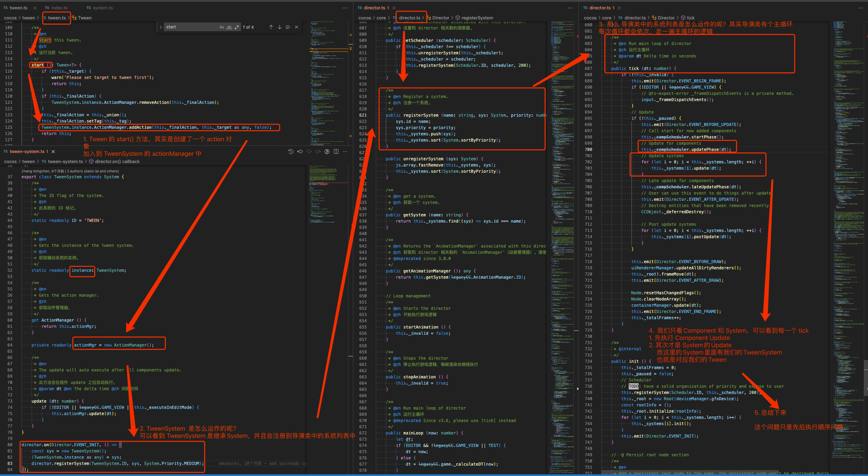Toggle Use Regular Expression in find
The width and height of the screenshot is (868, 476).
pyautogui.click(x=237, y=27)
